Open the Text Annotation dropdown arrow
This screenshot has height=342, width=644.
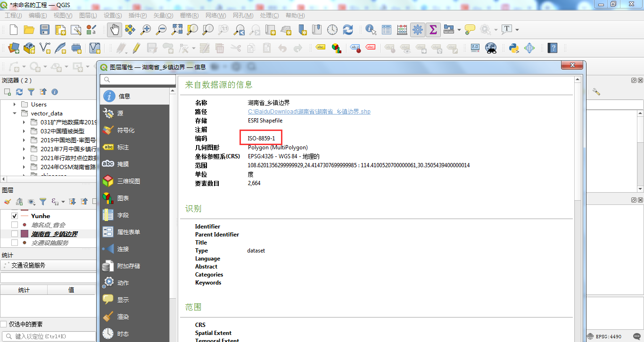click(x=517, y=30)
